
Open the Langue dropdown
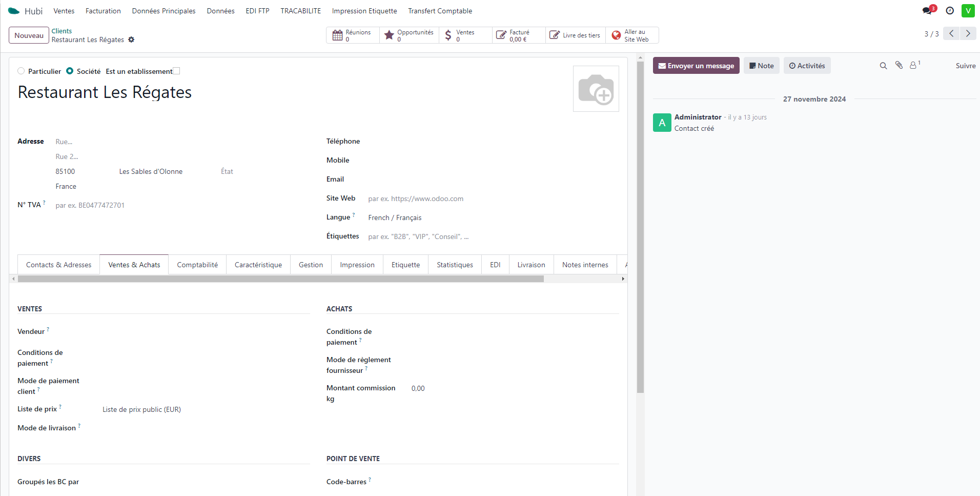(395, 217)
